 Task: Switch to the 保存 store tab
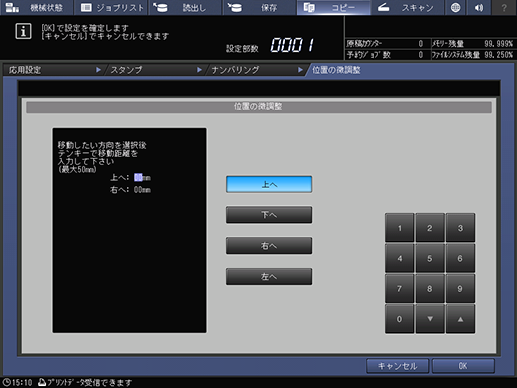click(259, 7)
